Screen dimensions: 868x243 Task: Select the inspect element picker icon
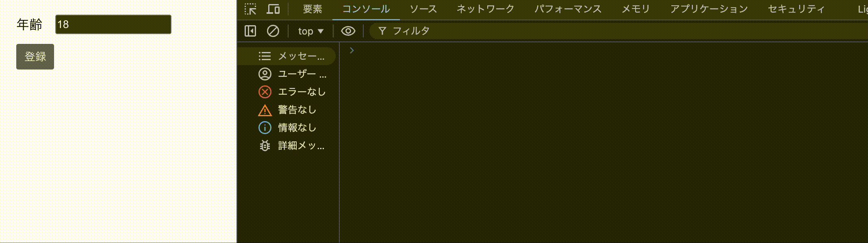[250, 9]
